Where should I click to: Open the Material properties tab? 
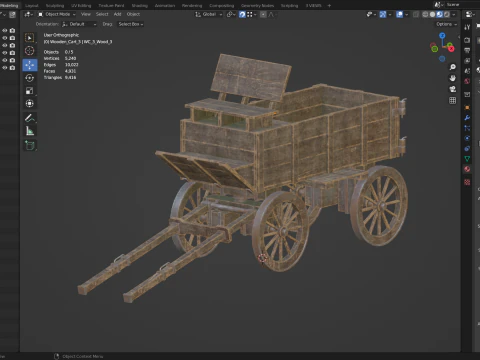467,169
